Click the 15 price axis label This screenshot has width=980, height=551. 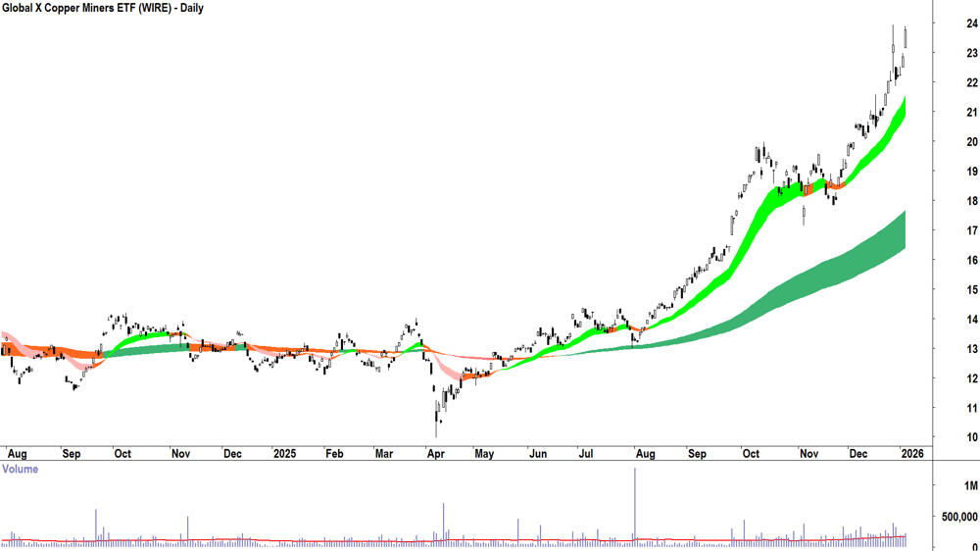[x=972, y=290]
